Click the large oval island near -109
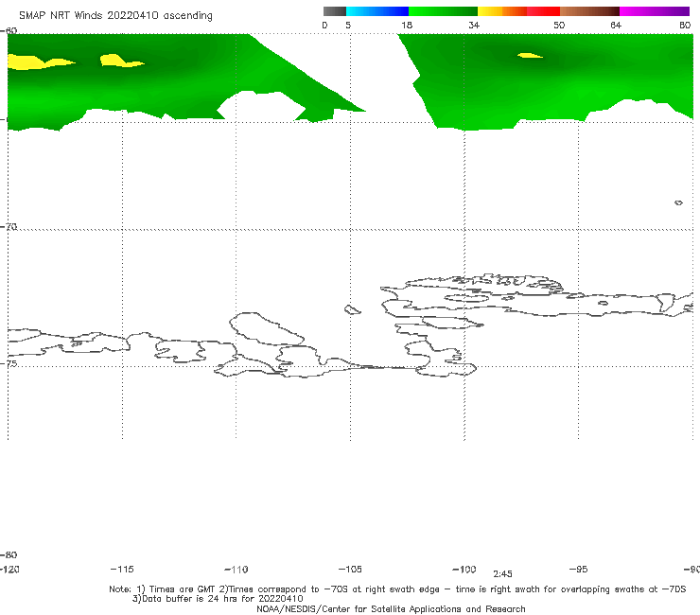Screen dimensions: 700x615 [267, 328]
